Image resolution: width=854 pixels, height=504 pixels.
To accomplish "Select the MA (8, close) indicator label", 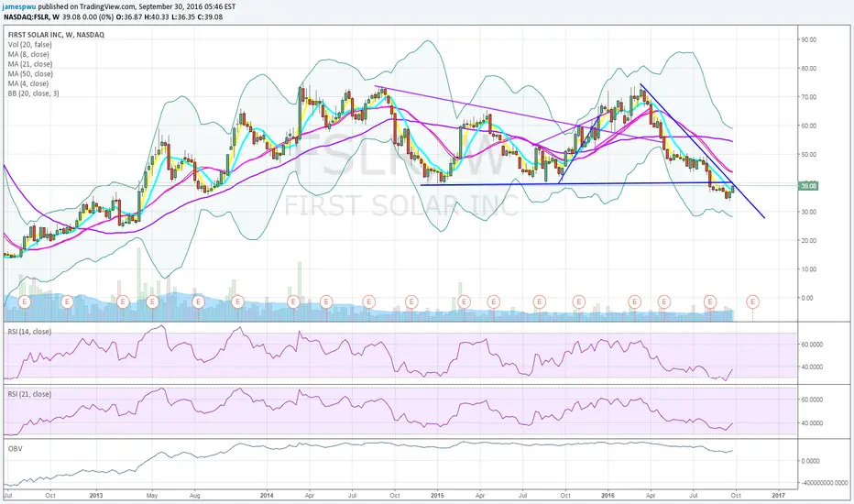I will coord(28,54).
